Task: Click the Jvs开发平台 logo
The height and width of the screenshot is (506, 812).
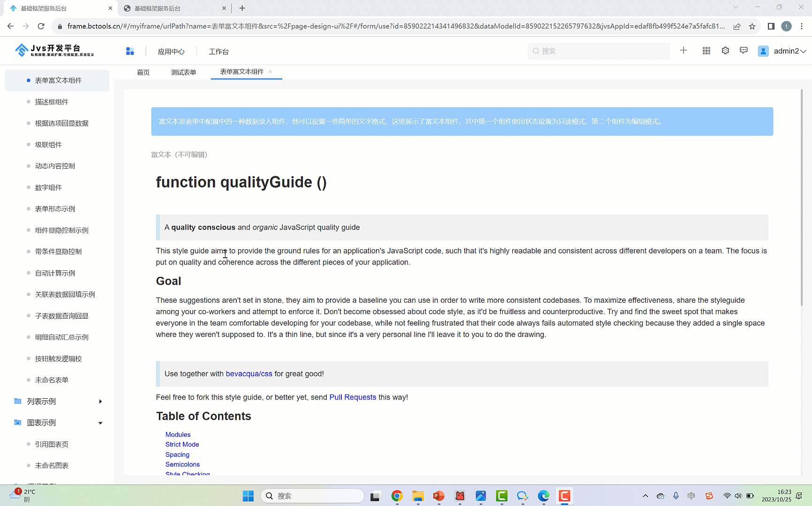Action: [54, 50]
